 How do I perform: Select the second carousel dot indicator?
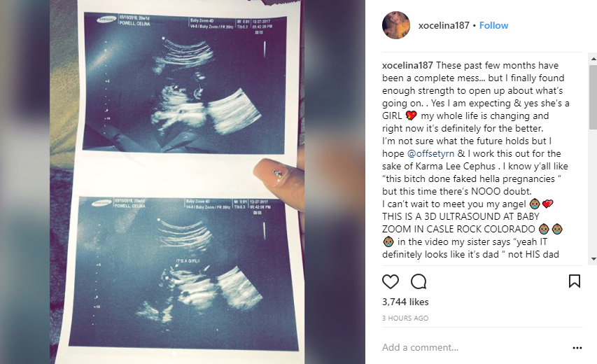(181, 353)
